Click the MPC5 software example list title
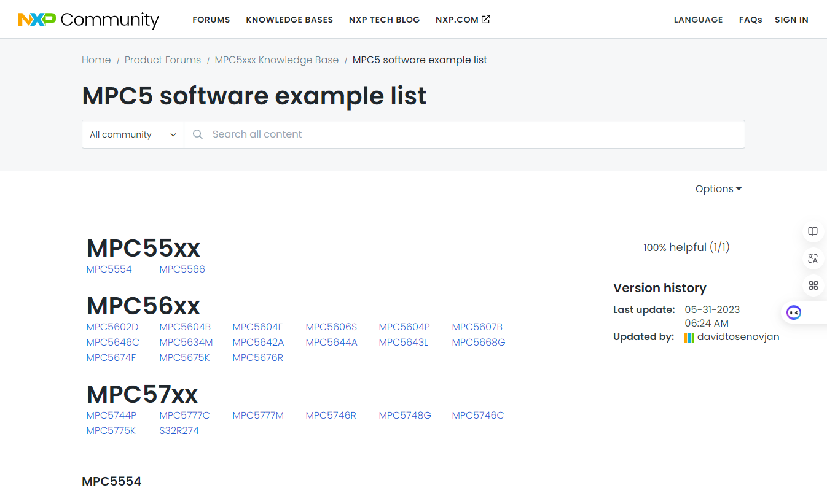 click(254, 96)
